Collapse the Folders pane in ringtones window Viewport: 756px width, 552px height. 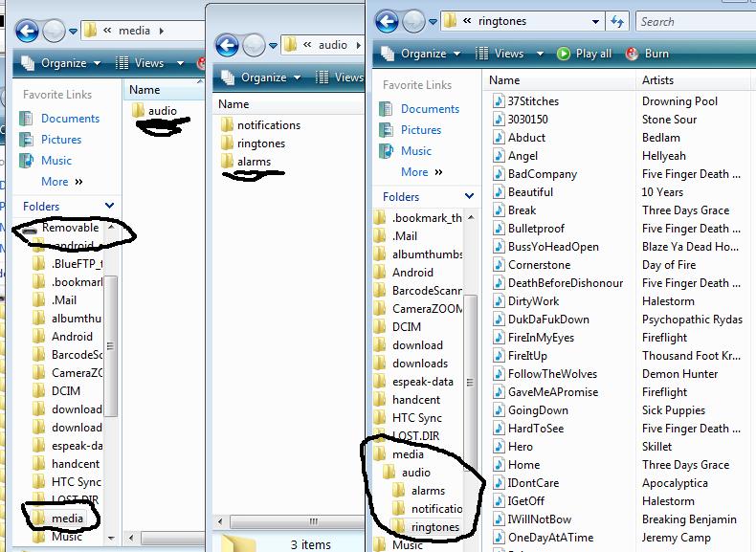(470, 197)
